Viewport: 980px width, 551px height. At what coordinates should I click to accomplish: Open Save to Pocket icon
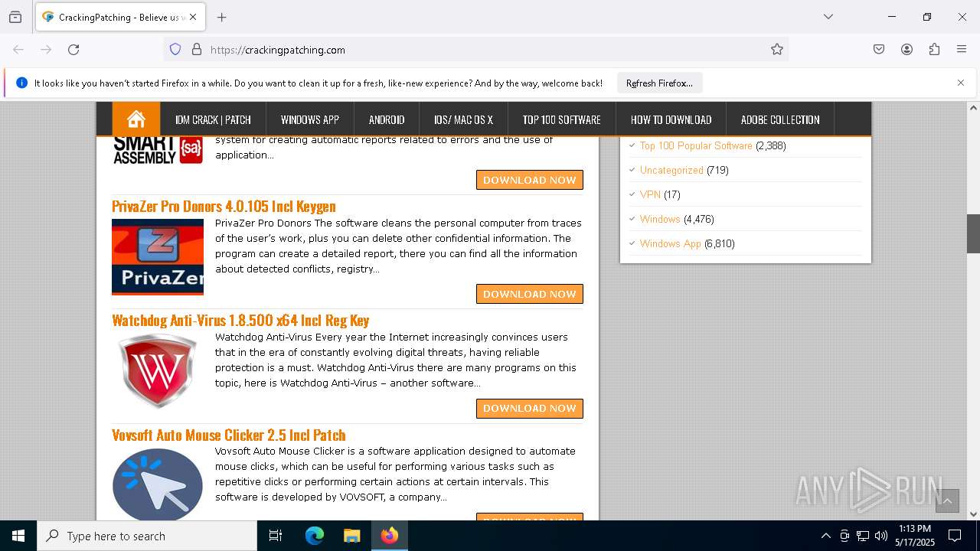tap(879, 50)
